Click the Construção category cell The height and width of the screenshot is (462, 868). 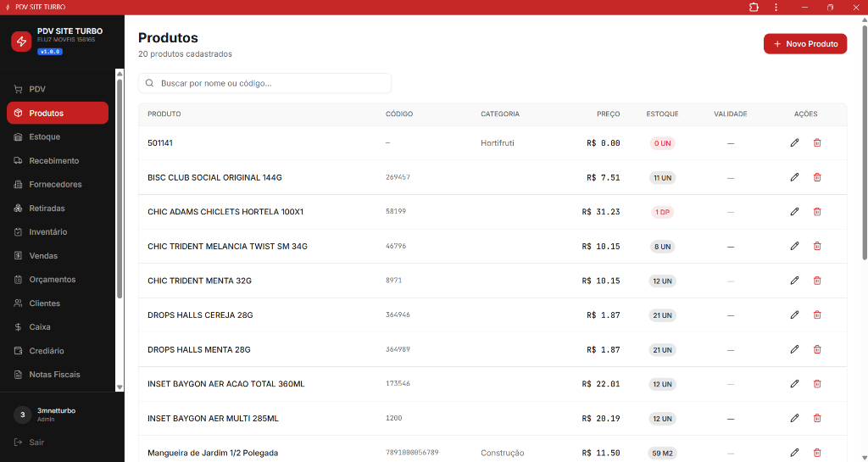tap(502, 453)
